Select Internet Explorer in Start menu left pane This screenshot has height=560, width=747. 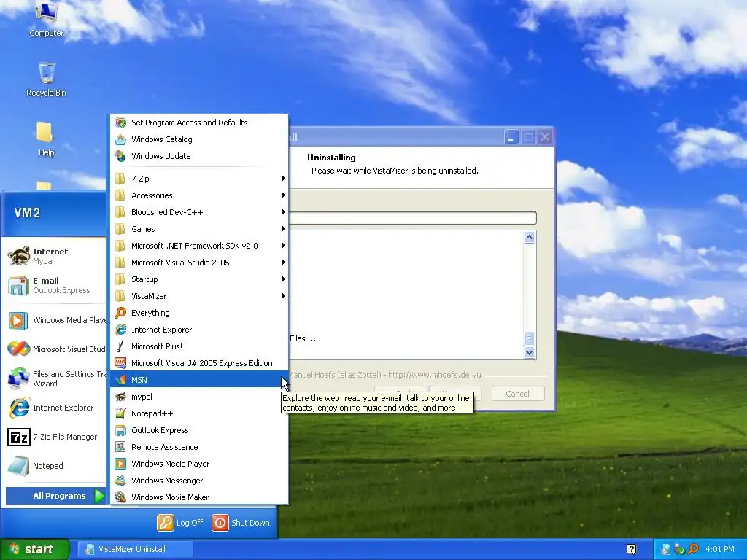point(57,408)
